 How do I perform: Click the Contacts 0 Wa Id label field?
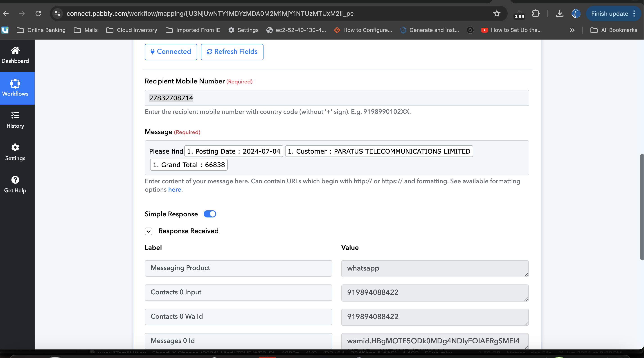pyautogui.click(x=238, y=317)
